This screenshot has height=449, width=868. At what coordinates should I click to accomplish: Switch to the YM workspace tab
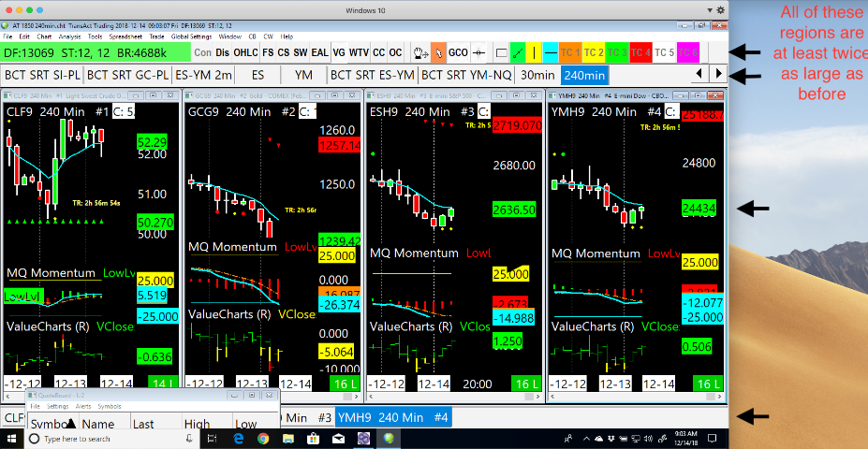(x=303, y=74)
